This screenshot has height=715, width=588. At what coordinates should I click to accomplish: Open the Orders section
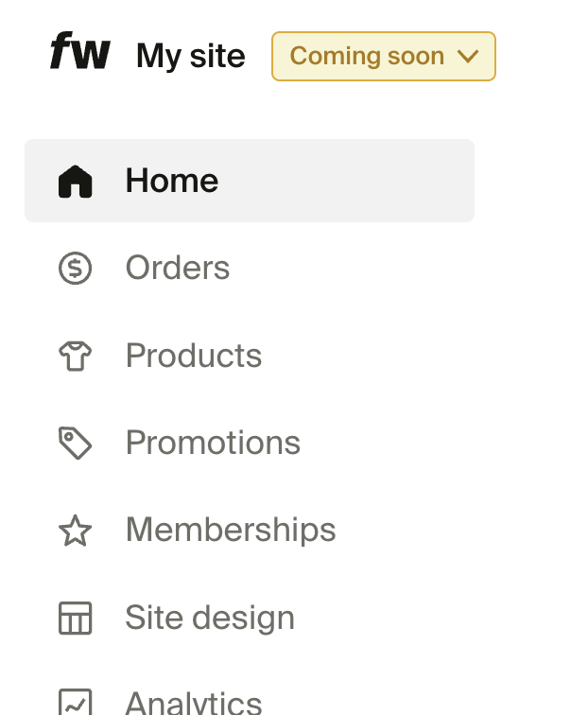[x=178, y=269]
